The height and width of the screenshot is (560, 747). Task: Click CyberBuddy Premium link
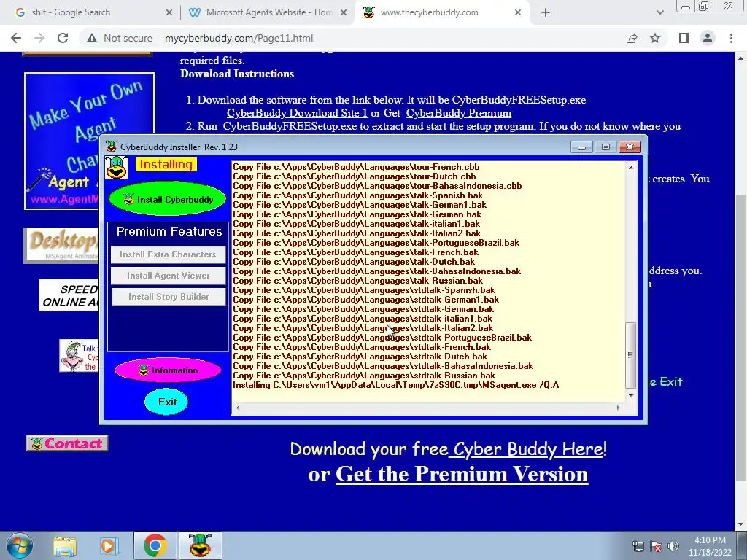click(458, 113)
